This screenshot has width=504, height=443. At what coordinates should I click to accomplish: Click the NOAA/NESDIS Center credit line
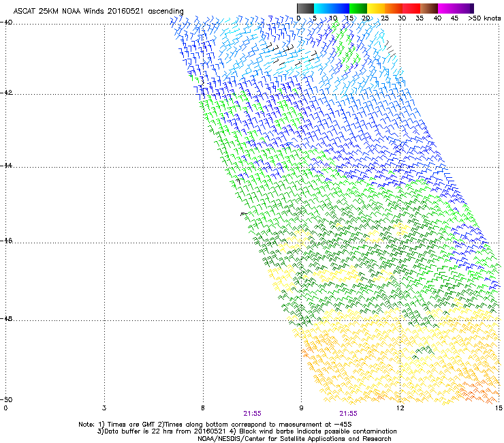tap(294, 439)
